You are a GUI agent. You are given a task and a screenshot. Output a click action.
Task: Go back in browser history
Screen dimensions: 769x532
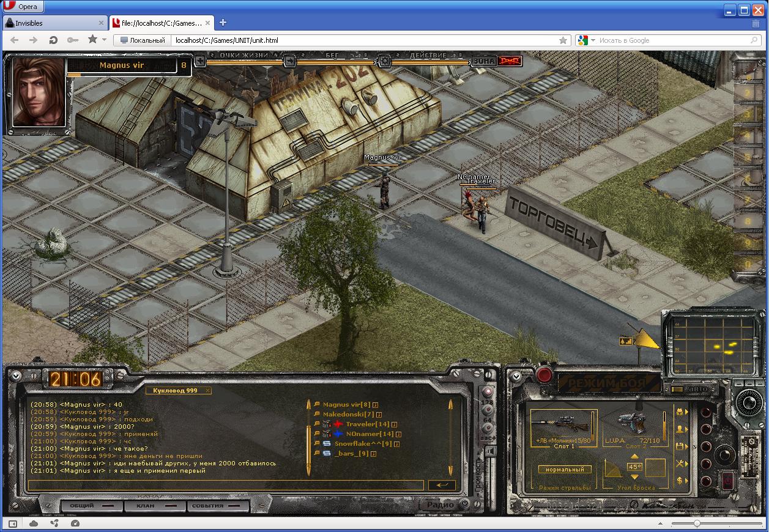point(15,40)
